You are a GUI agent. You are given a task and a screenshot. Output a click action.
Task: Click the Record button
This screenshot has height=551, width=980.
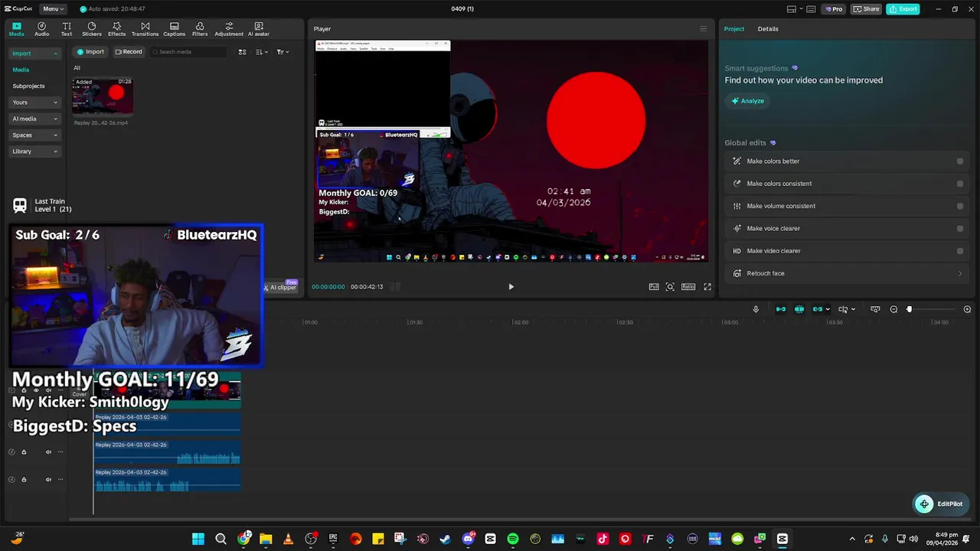(129, 52)
